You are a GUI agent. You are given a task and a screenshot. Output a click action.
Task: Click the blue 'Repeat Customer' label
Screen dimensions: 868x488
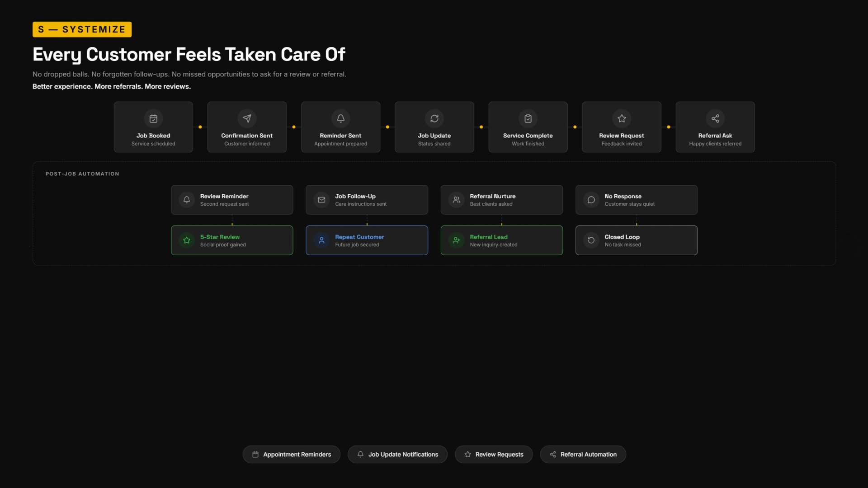[359, 237]
